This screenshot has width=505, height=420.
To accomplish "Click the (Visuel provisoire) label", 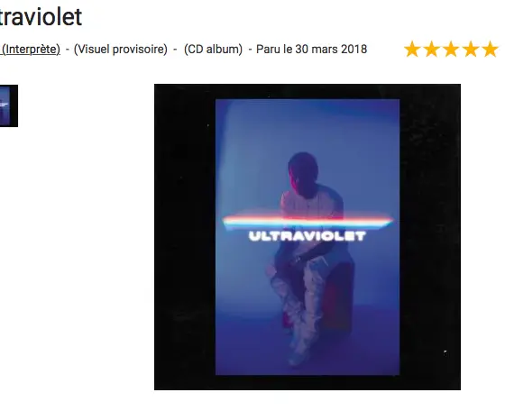I will [121, 50].
